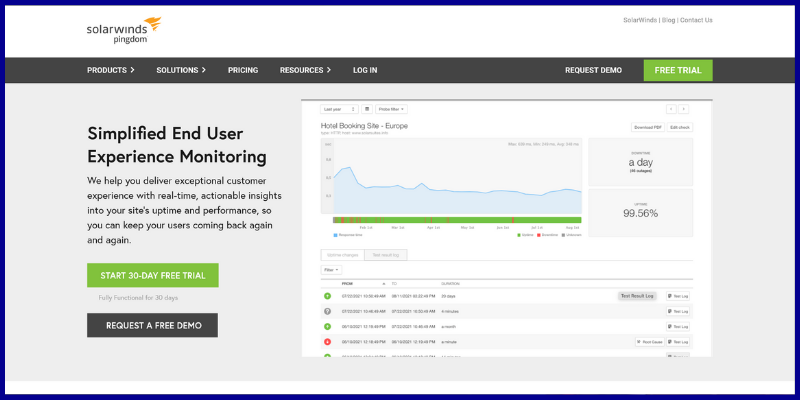Click gray Unknown legend marker
The image size is (800, 400).
(563, 235)
